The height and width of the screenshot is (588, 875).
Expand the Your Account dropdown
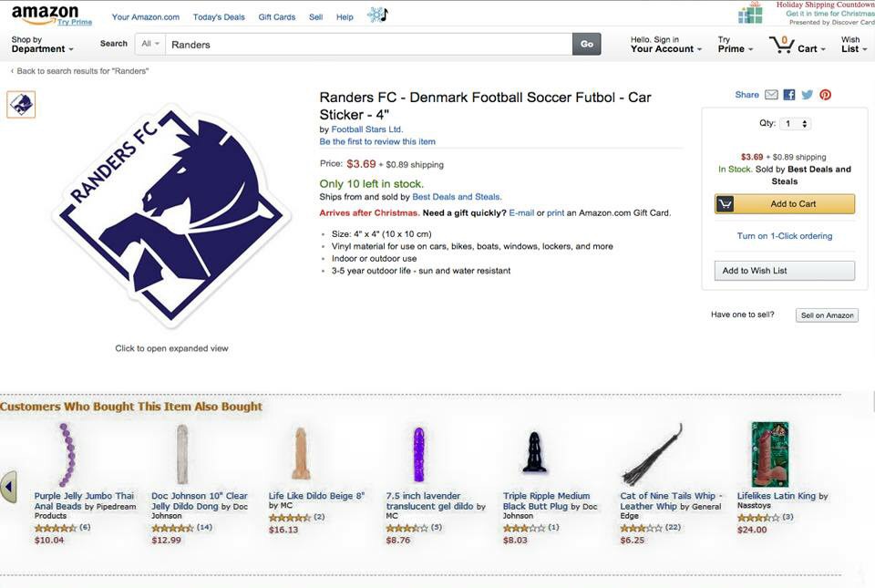tap(666, 45)
